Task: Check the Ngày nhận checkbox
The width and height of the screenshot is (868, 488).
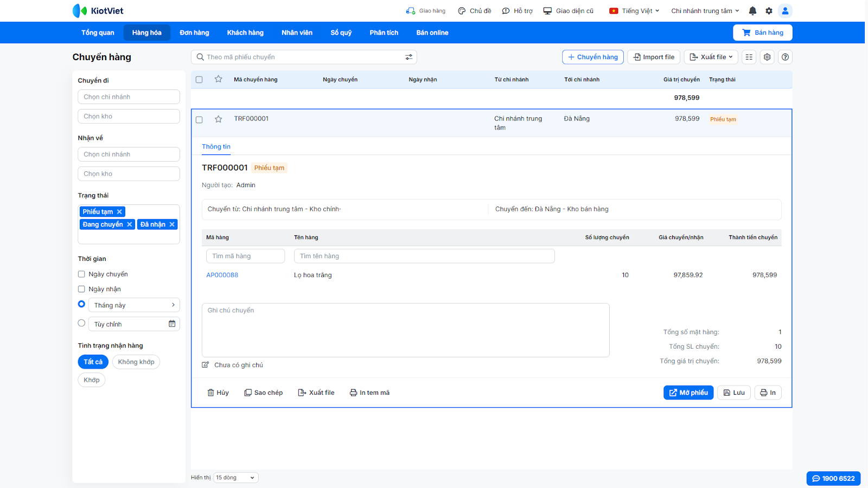Action: pyautogui.click(x=81, y=290)
